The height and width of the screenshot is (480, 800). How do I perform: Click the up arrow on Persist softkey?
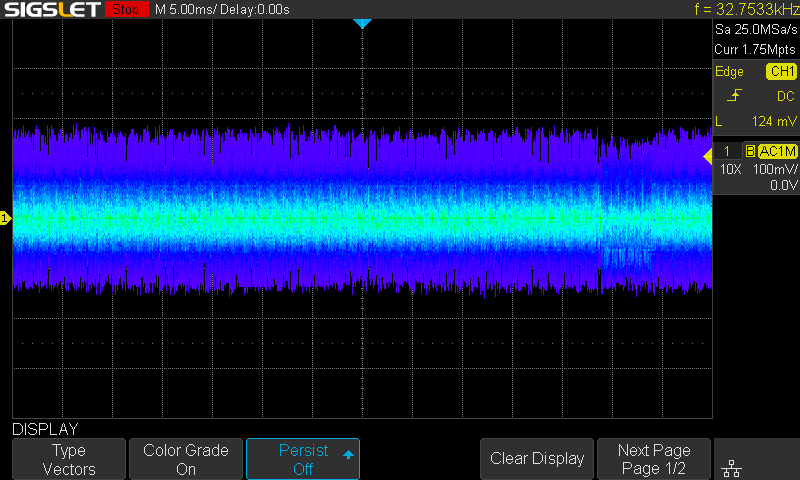tap(348, 454)
